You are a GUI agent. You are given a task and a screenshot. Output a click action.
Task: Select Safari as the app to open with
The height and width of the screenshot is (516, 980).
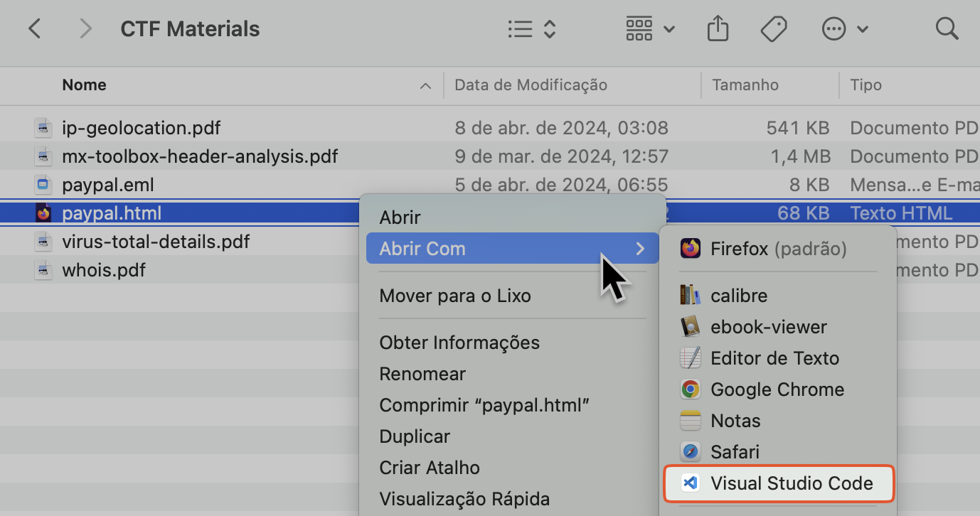point(734,451)
